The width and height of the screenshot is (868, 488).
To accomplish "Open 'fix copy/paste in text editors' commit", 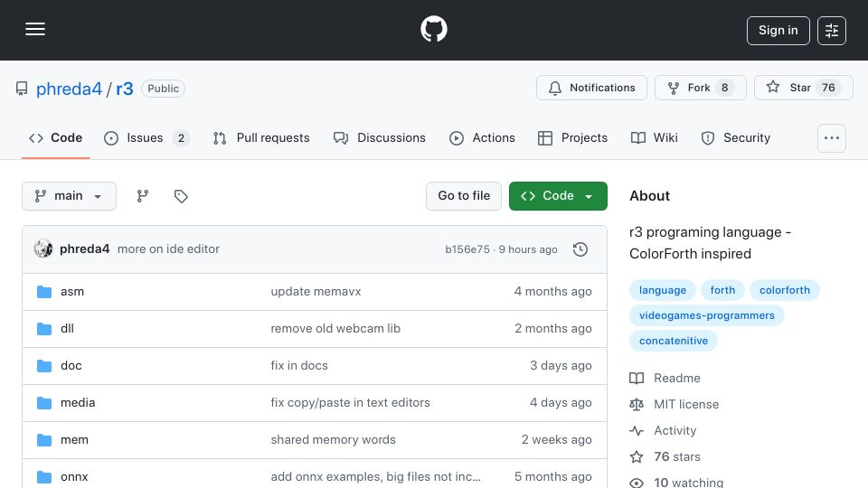I will pos(351,403).
